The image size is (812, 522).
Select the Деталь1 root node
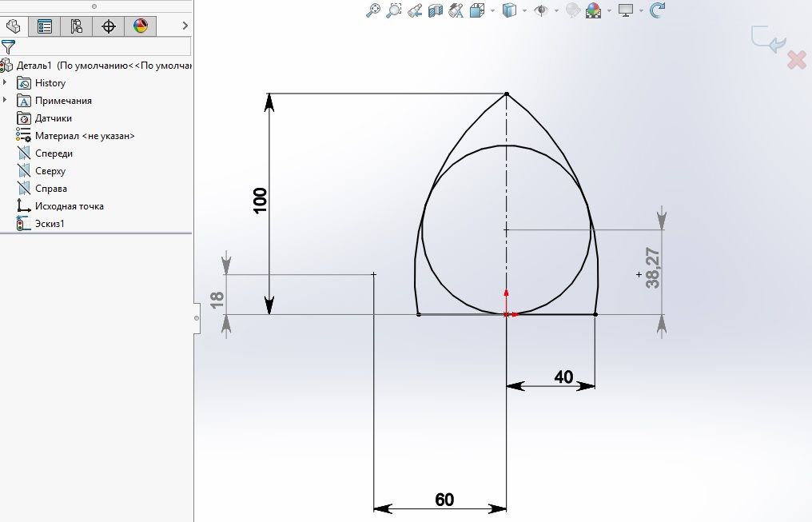click(97, 66)
